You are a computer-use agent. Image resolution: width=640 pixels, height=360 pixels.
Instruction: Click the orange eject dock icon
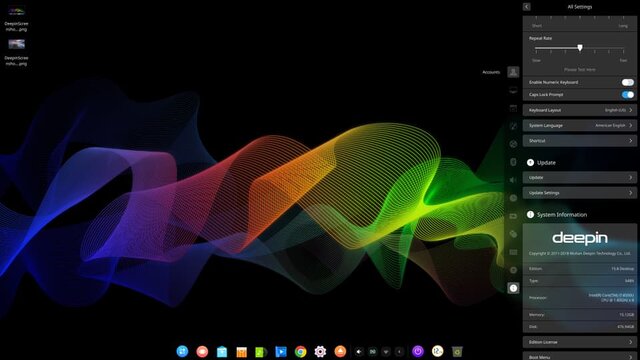coord(340,351)
